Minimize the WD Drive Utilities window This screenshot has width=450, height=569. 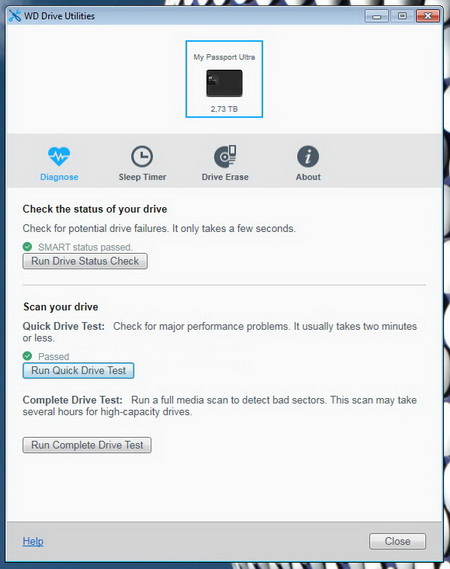tap(377, 16)
